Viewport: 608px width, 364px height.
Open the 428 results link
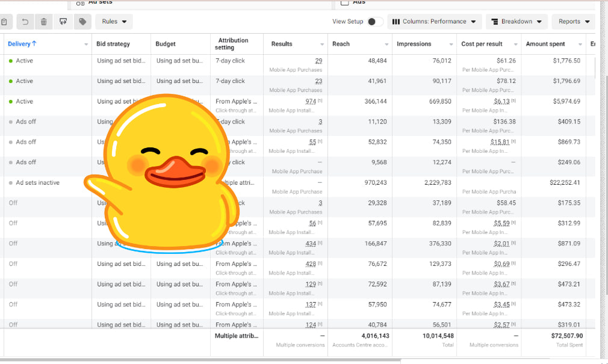coord(311,264)
